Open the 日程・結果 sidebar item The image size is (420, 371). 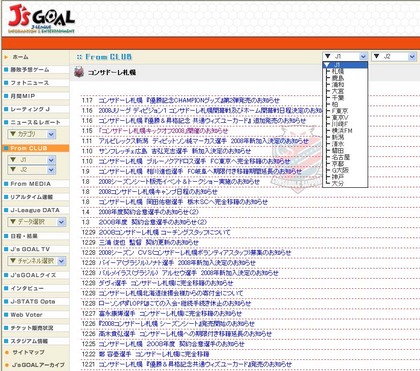coord(24,236)
